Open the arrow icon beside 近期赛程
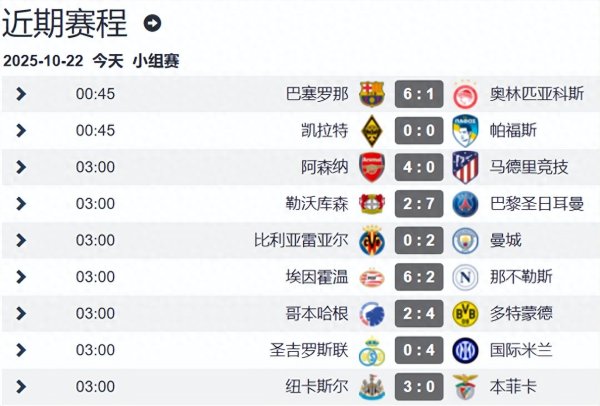This screenshot has height=406, width=600. coord(152,22)
